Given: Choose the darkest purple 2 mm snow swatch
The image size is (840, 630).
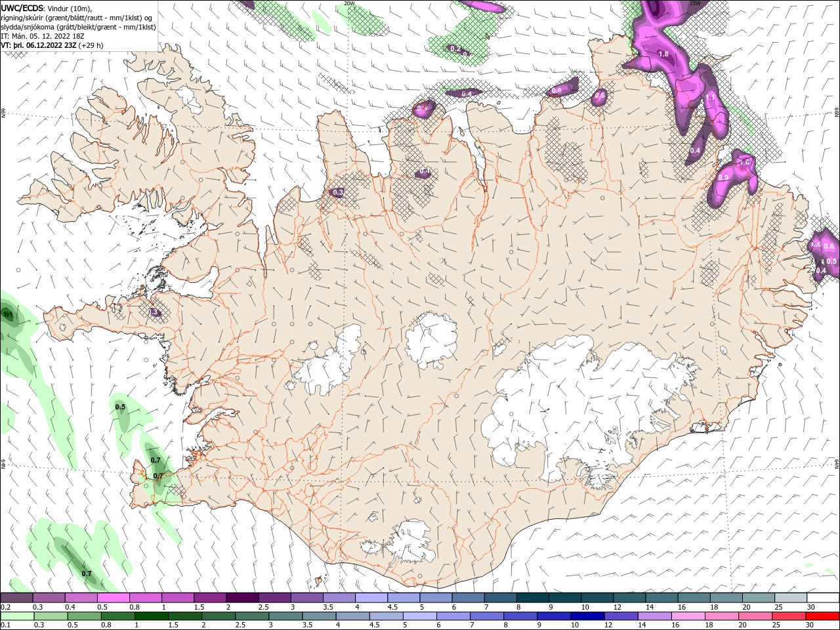Looking at the screenshot, I should tap(242, 598).
